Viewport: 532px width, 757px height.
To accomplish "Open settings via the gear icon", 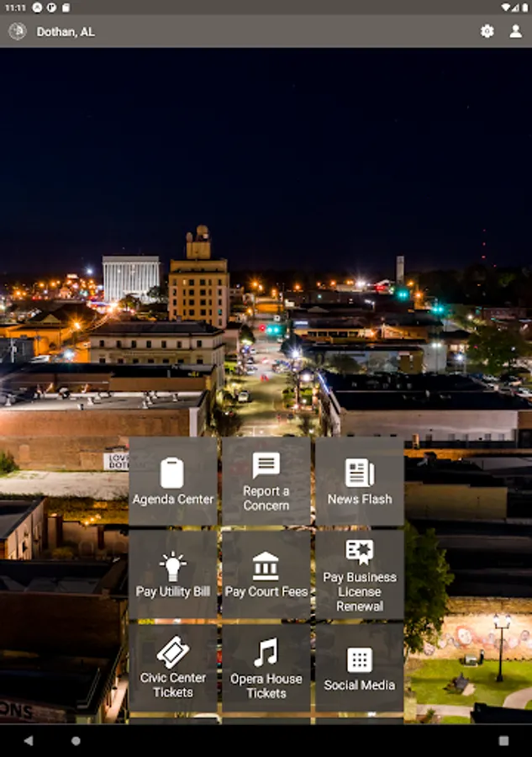I will click(487, 31).
